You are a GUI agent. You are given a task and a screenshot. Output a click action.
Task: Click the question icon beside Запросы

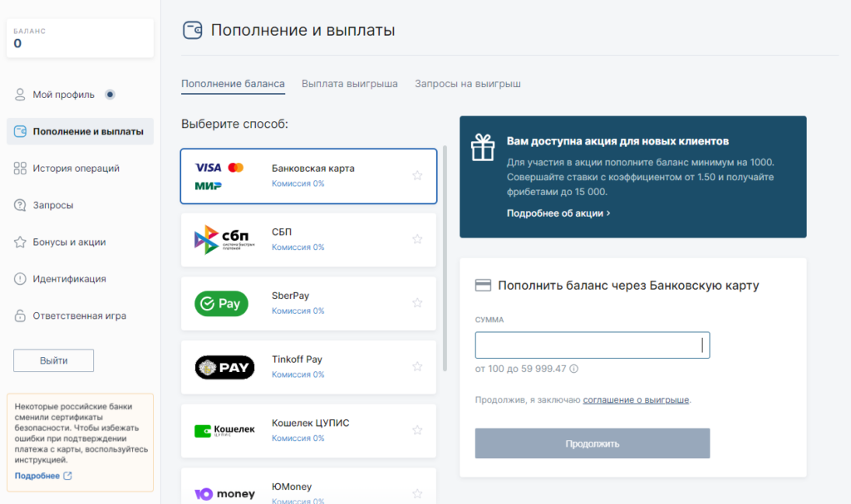pyautogui.click(x=20, y=205)
